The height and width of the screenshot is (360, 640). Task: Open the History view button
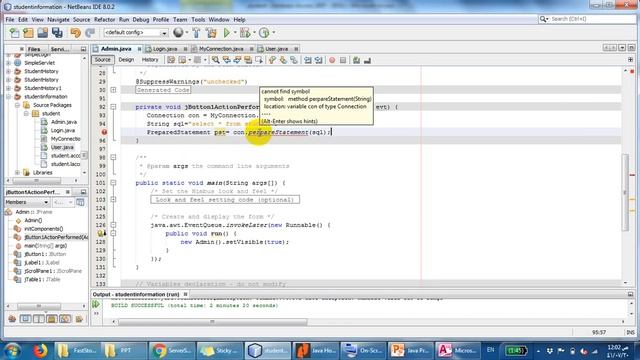(x=150, y=60)
